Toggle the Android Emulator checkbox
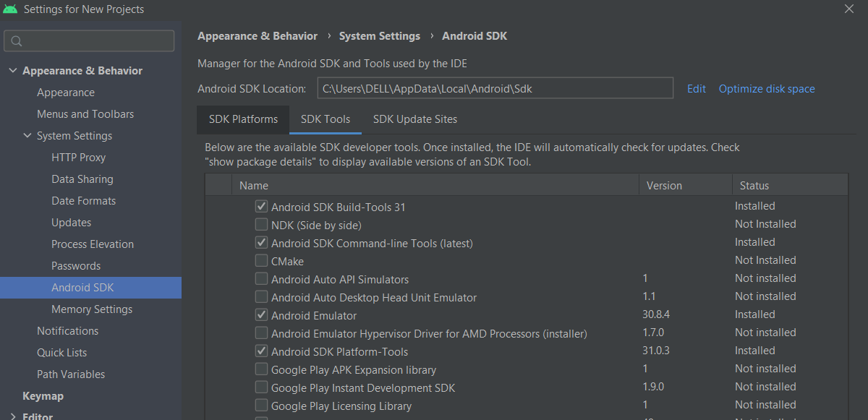This screenshot has width=868, height=420. pos(261,315)
